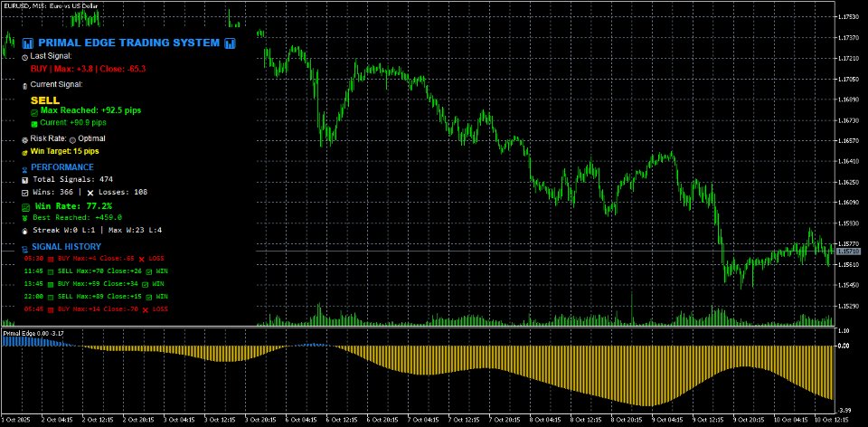Click the red BUY | Max: +3.8 | Close: -65.3 text
The height and width of the screenshot is (427, 868).
tap(88, 69)
